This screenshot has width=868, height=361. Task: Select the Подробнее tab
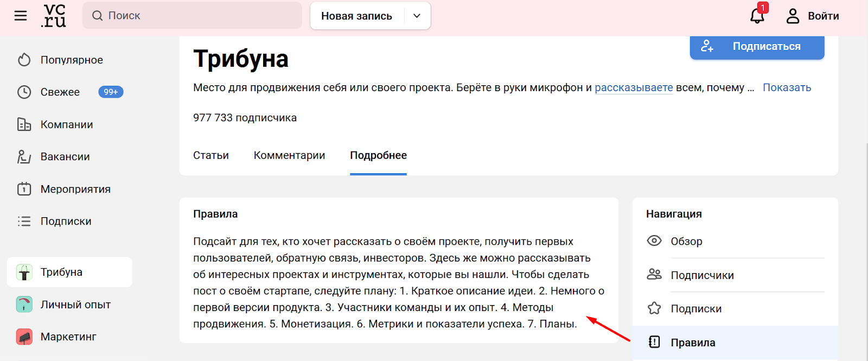coord(378,155)
